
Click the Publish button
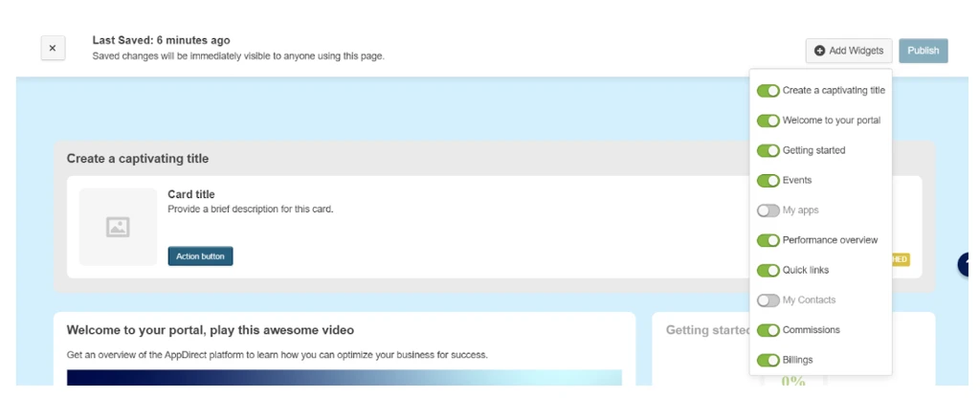(923, 51)
